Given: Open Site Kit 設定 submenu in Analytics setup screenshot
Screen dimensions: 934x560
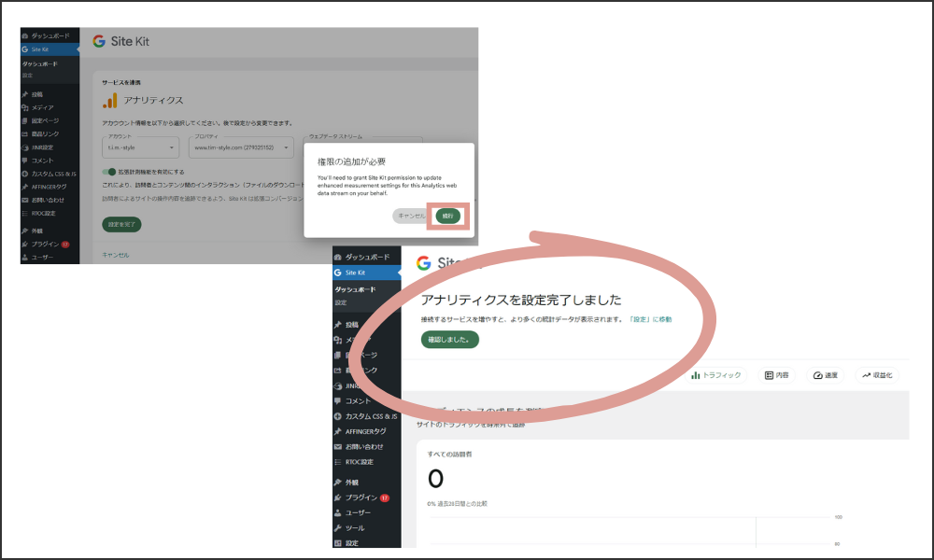Looking at the screenshot, I should [x=27, y=76].
